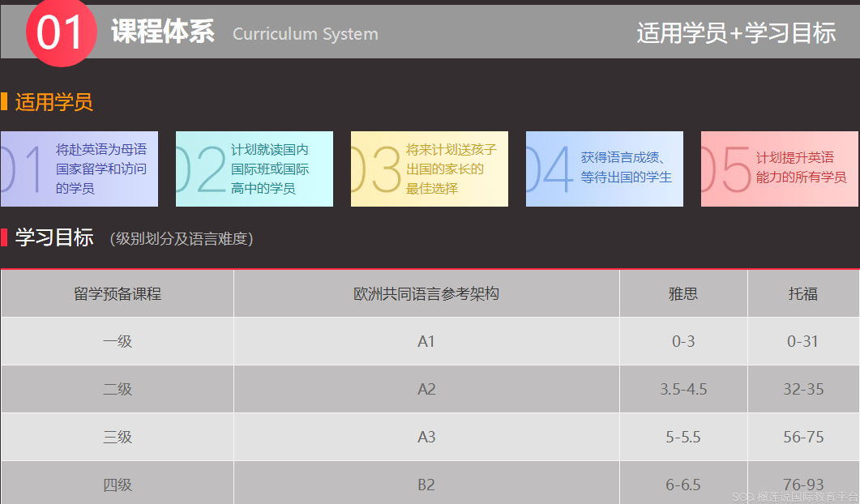Click the 0-31 TOEFL cell

tap(803, 342)
